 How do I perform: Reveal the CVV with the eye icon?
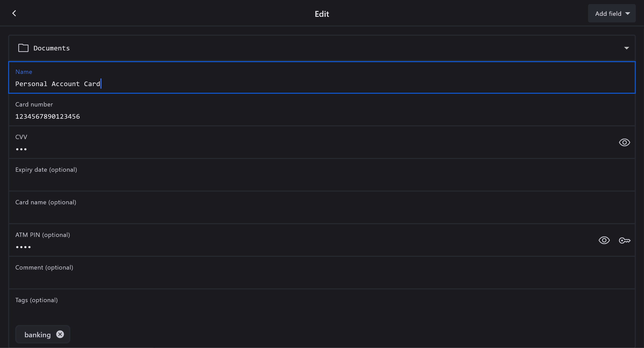(x=624, y=142)
